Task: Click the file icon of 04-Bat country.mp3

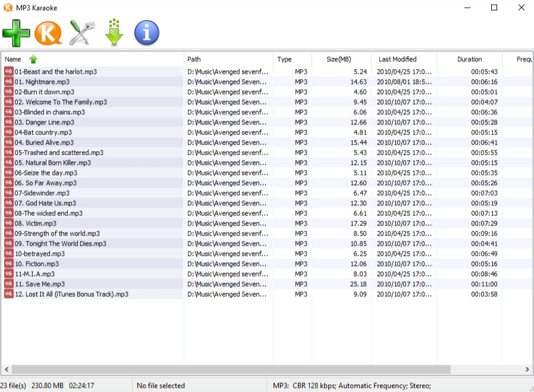Action: (8, 132)
